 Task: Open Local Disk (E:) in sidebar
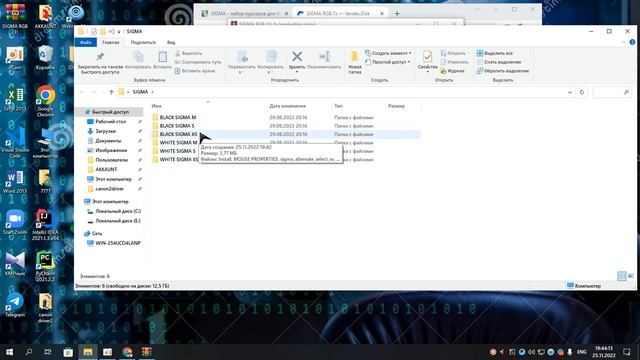(118, 221)
